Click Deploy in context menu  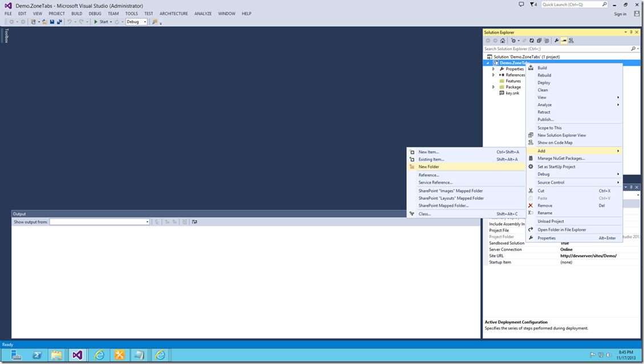(x=574, y=83)
